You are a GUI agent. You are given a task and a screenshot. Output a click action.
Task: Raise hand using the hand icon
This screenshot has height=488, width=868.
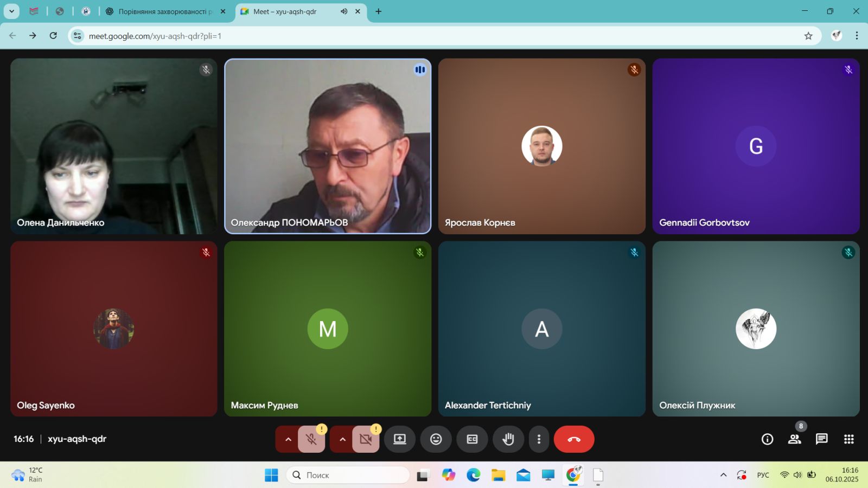pyautogui.click(x=508, y=439)
